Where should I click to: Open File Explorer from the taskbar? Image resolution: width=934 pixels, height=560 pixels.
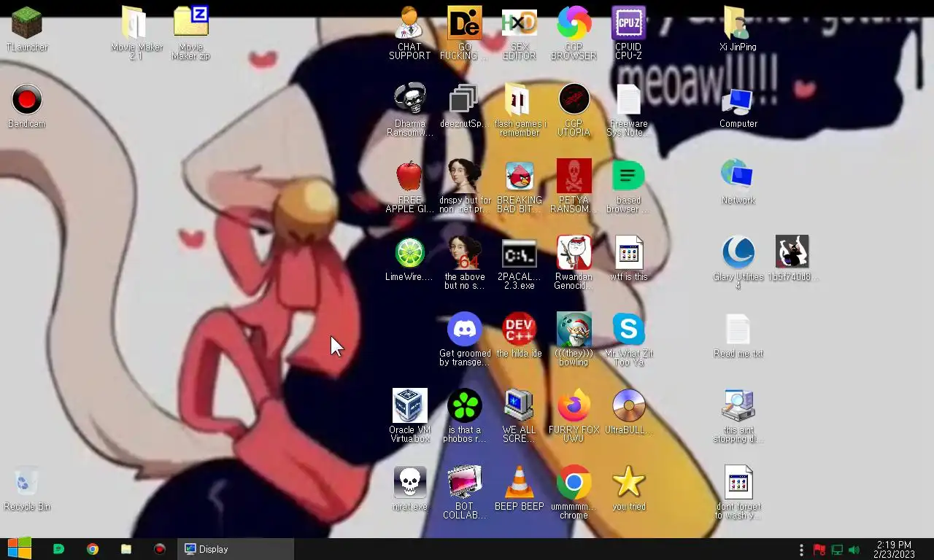(x=126, y=549)
